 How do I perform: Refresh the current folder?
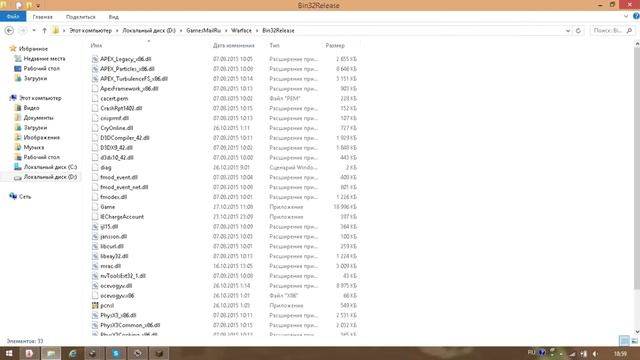click(578, 31)
